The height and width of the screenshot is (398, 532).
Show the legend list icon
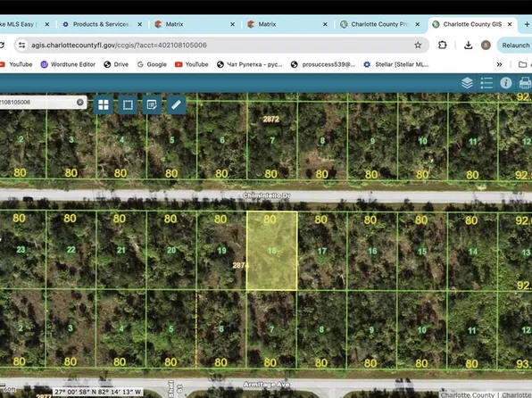[486, 83]
